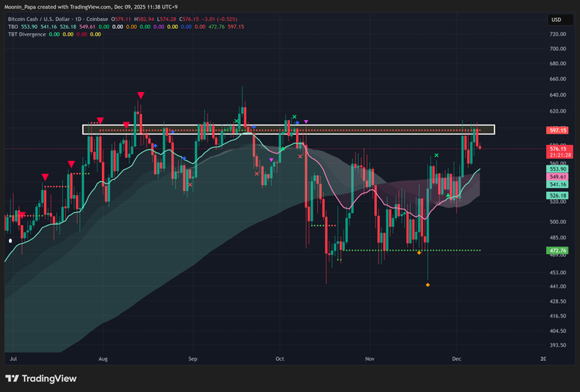This screenshot has width=580, height=392.
Task: Click the orange diamond marker near 441
Action: [x=427, y=285]
